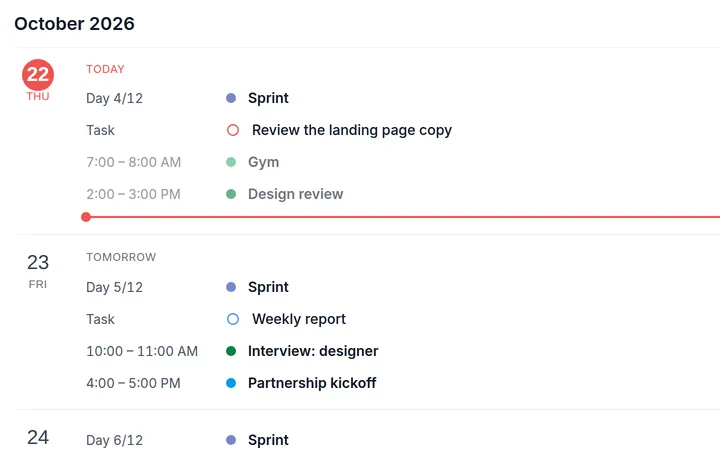This screenshot has height=450, width=720.
Task: Open the Design review event
Action: click(x=296, y=194)
